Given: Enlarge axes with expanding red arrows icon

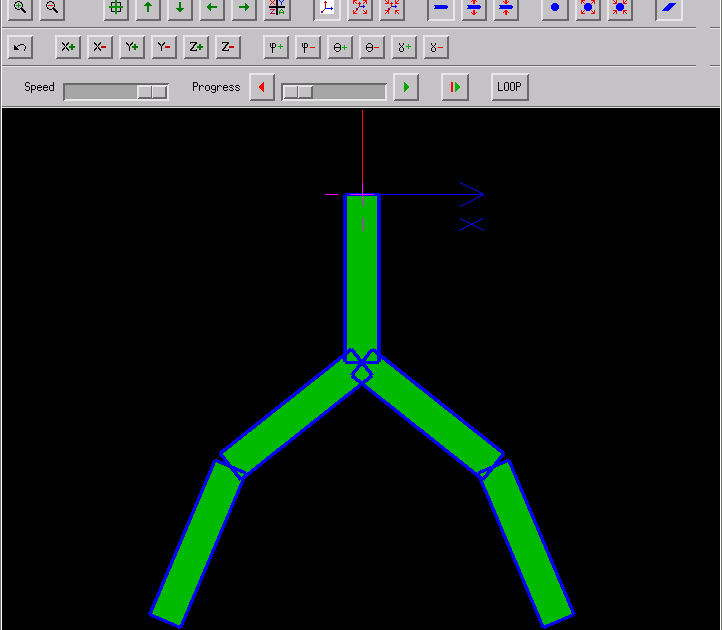Looking at the screenshot, I should pyautogui.click(x=360, y=8).
